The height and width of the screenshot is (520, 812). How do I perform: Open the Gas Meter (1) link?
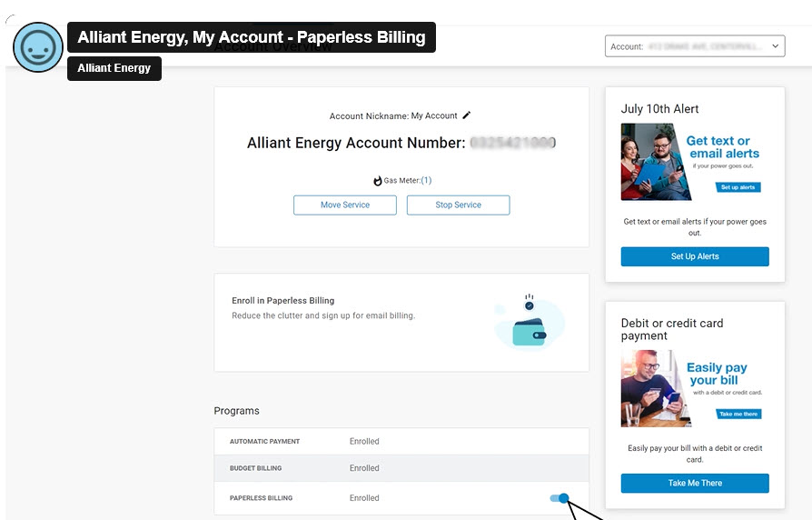[x=426, y=181]
